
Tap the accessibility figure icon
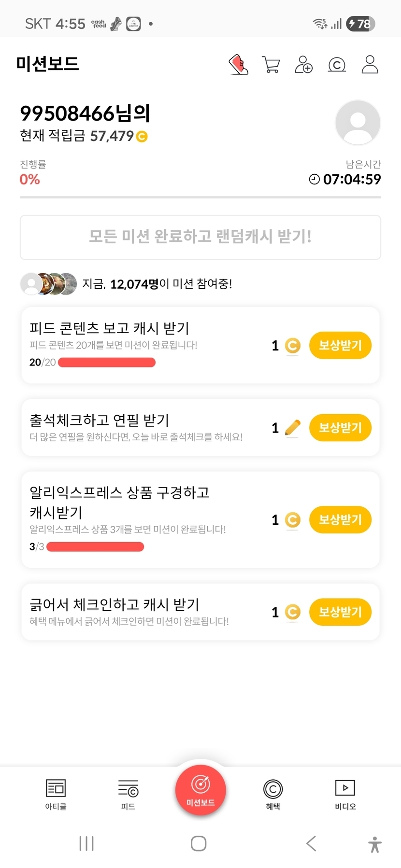(x=375, y=844)
